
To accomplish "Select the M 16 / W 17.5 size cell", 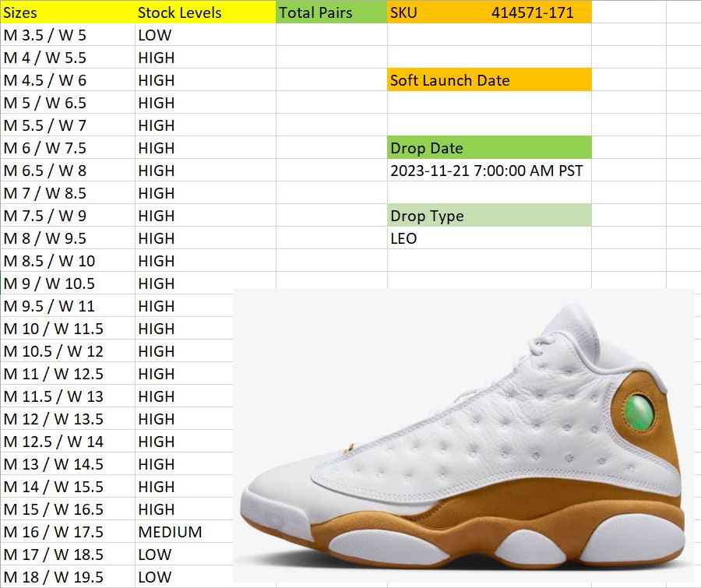I will point(68,532).
